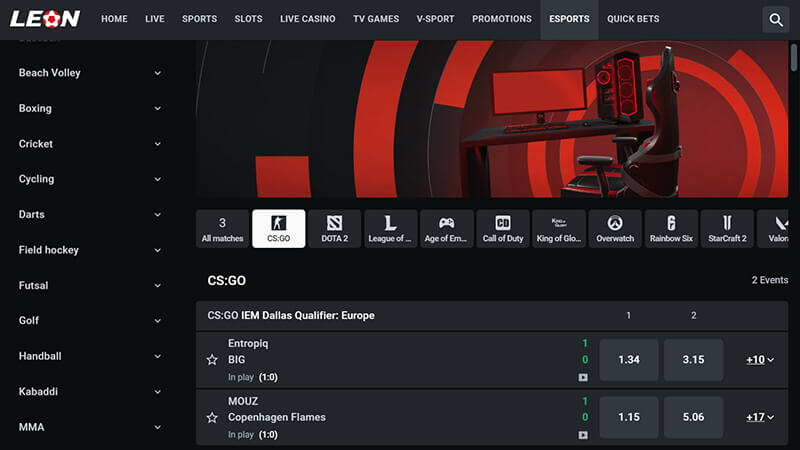This screenshot has width=800, height=450.
Task: Select the League of Legends filter
Action: 391,229
